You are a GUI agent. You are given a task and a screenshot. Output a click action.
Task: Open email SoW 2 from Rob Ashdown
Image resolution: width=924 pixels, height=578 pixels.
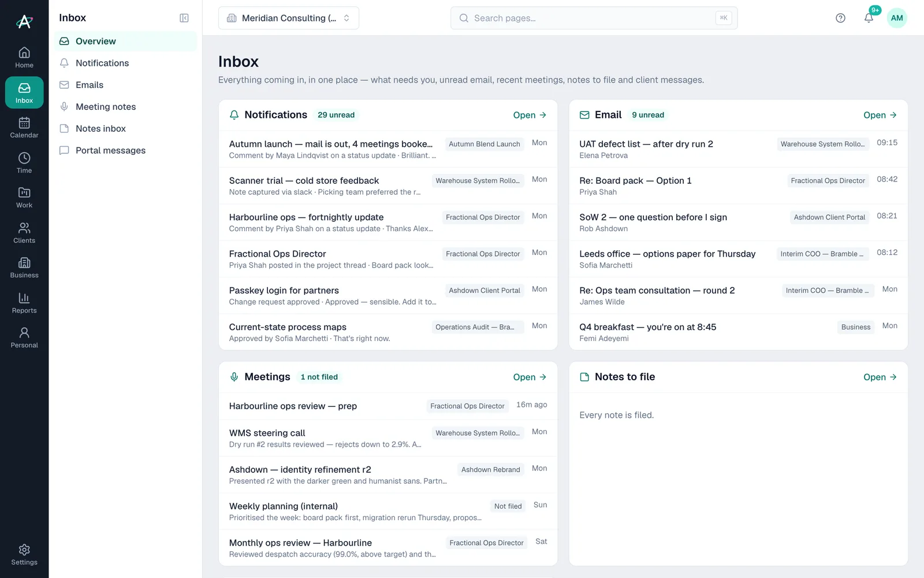tap(738, 223)
